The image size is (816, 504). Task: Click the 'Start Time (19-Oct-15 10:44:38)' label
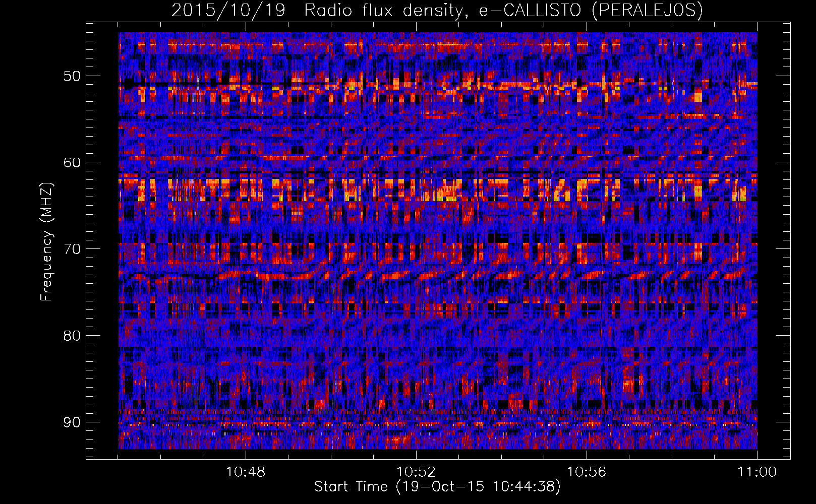coord(437,487)
